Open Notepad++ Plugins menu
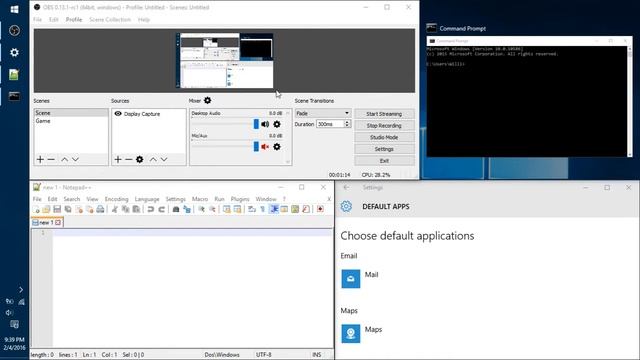Viewport: 640px width, 360px height. point(240,199)
